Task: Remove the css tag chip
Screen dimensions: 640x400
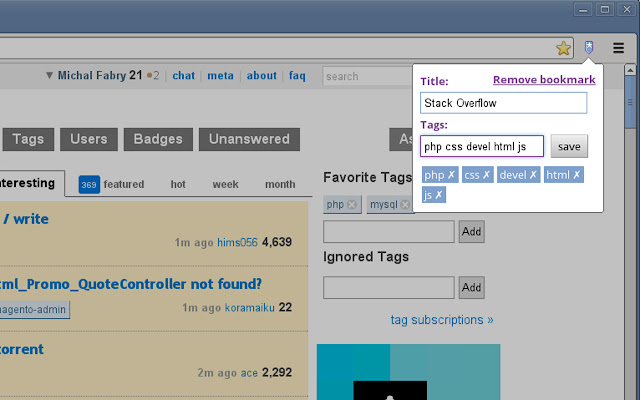Action: [486, 175]
